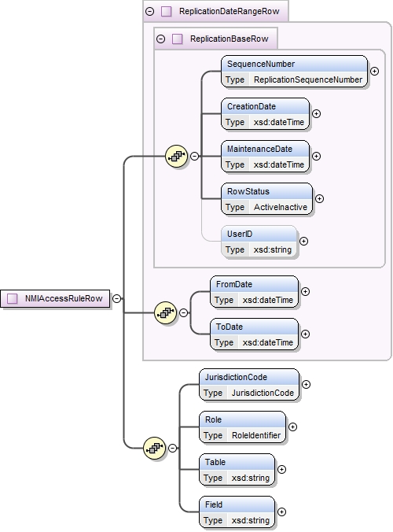Select the ToDate element header
This screenshot has height=532, width=393.
[254, 327]
